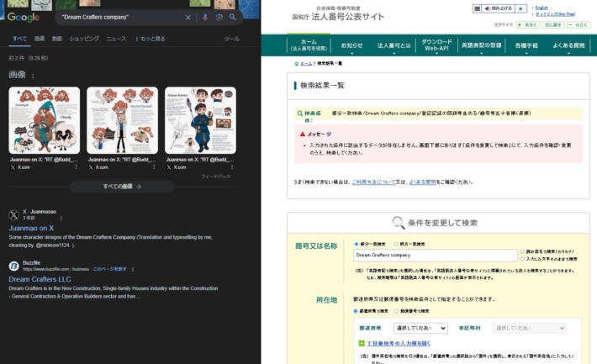Open the read-aloud menu hamburger icon

click(477, 8)
